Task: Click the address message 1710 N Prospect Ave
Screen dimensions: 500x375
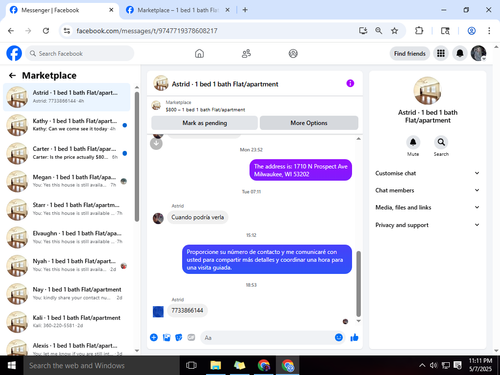Action: [x=301, y=170]
